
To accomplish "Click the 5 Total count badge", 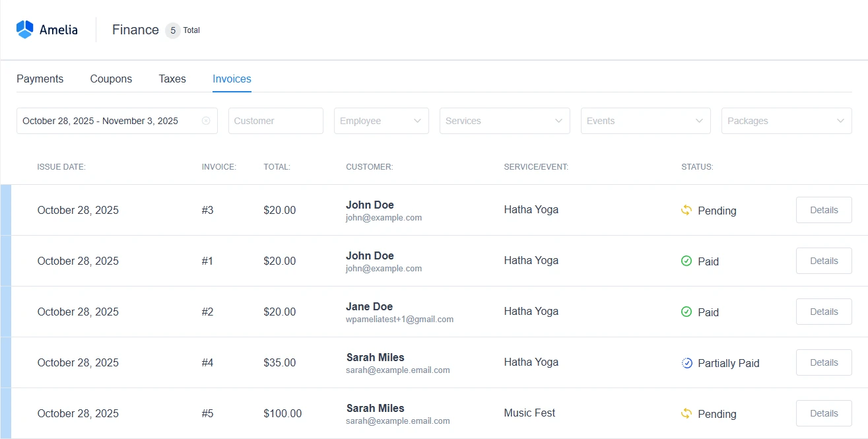I will [x=172, y=30].
